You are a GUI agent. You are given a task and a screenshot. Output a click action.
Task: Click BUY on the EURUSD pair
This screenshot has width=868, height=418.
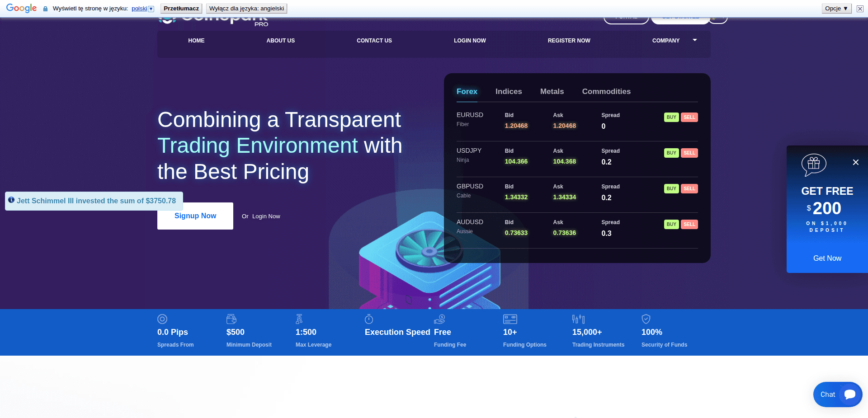click(x=671, y=117)
